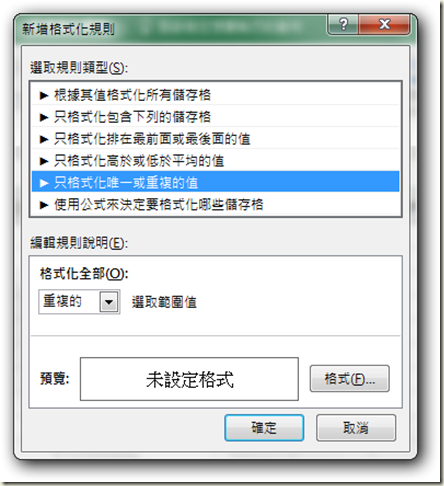This screenshot has width=444, height=486.
Task: Close the 新增格式化規則 dialog
Action: click(x=384, y=24)
